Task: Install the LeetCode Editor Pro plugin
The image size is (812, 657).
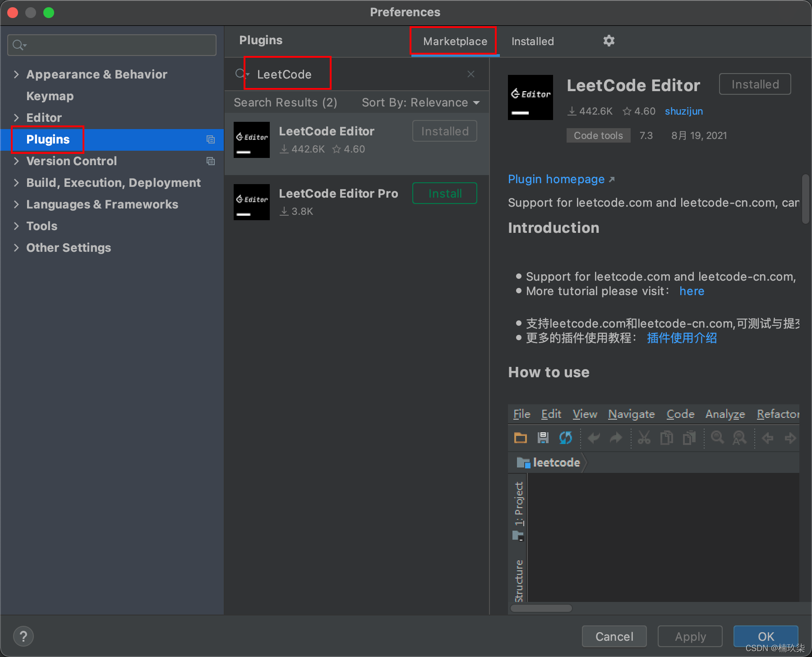Action: coord(444,193)
